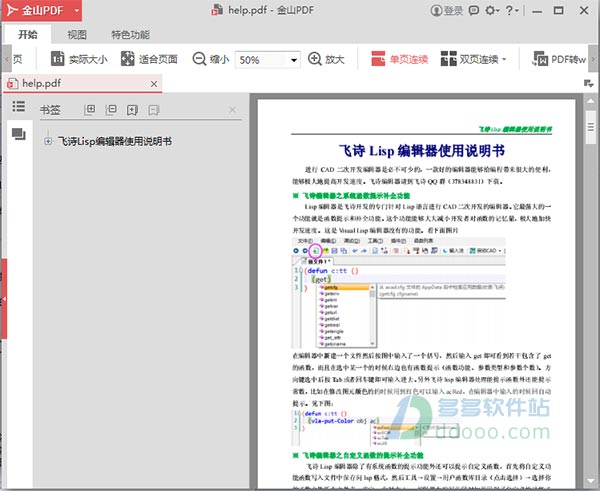Open the 50% zoom level dropdown
Image resolution: width=600 pixels, height=491 pixels.
tap(294, 60)
